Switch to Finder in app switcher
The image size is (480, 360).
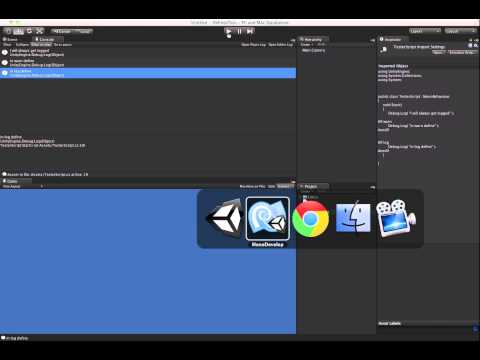pos(353,218)
